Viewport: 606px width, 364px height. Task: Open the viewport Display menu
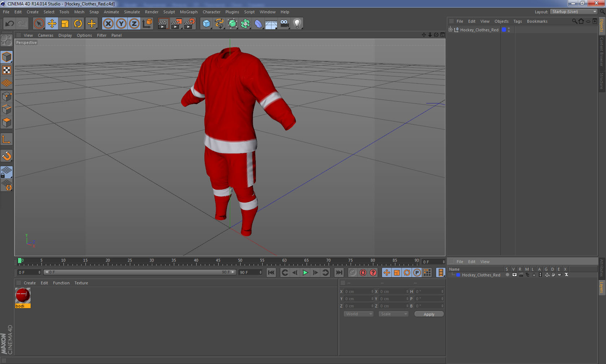[65, 35]
